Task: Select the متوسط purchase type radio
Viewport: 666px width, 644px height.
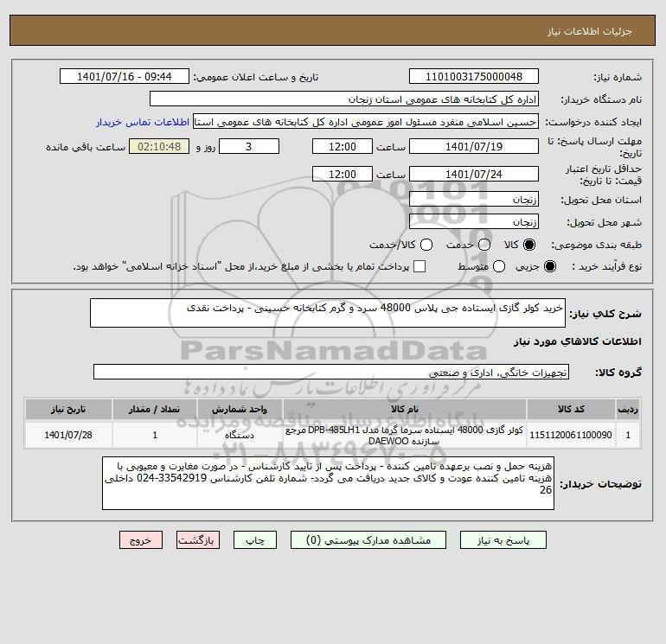Action: click(499, 266)
